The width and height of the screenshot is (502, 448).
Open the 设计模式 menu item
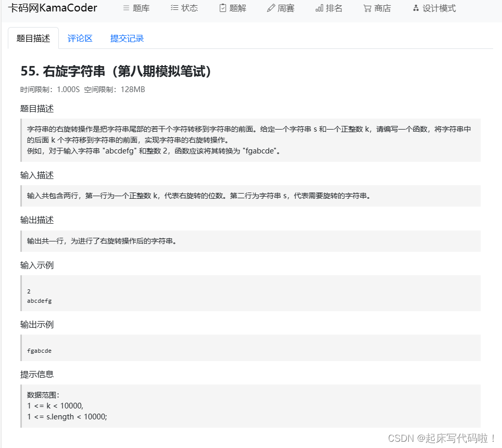click(x=434, y=8)
